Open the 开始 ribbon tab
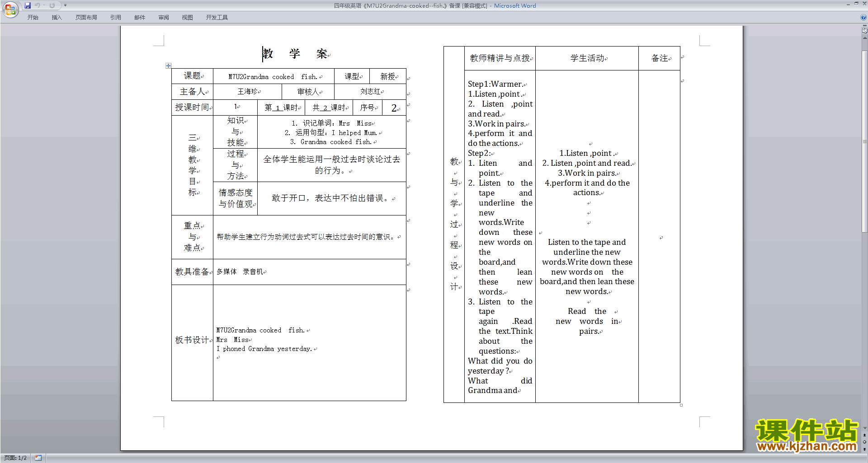The height and width of the screenshot is (463, 868). (x=33, y=18)
